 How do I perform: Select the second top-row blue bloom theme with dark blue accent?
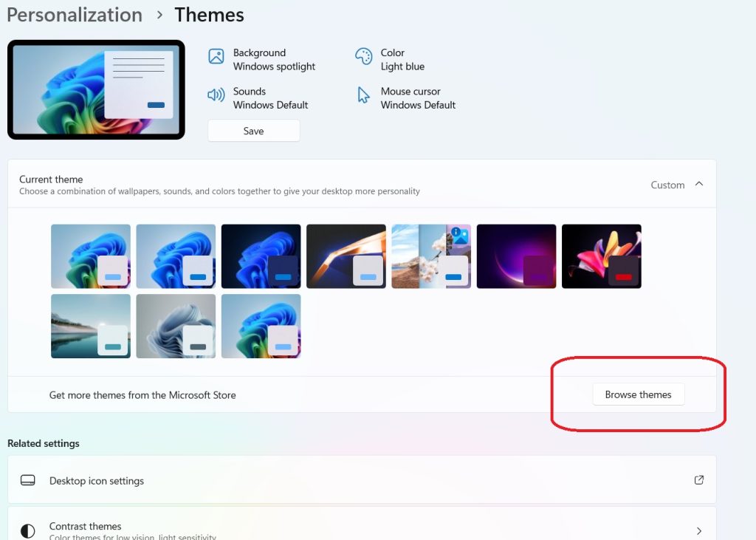point(176,256)
